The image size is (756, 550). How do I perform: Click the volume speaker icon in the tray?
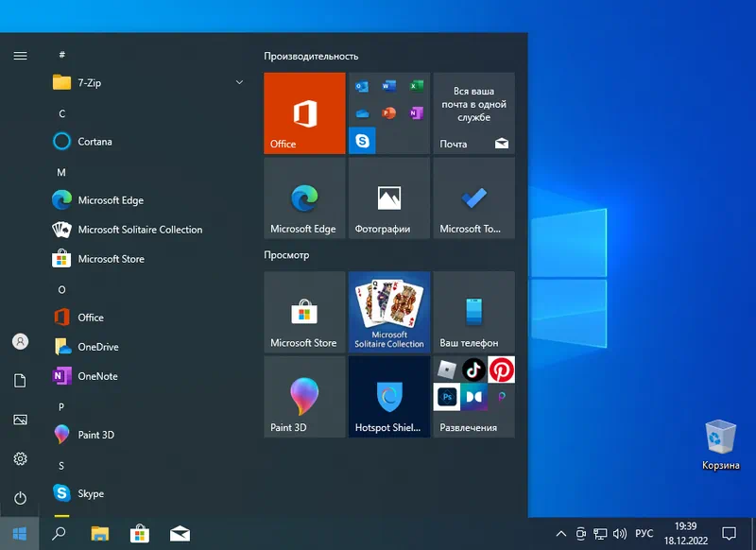[620, 534]
